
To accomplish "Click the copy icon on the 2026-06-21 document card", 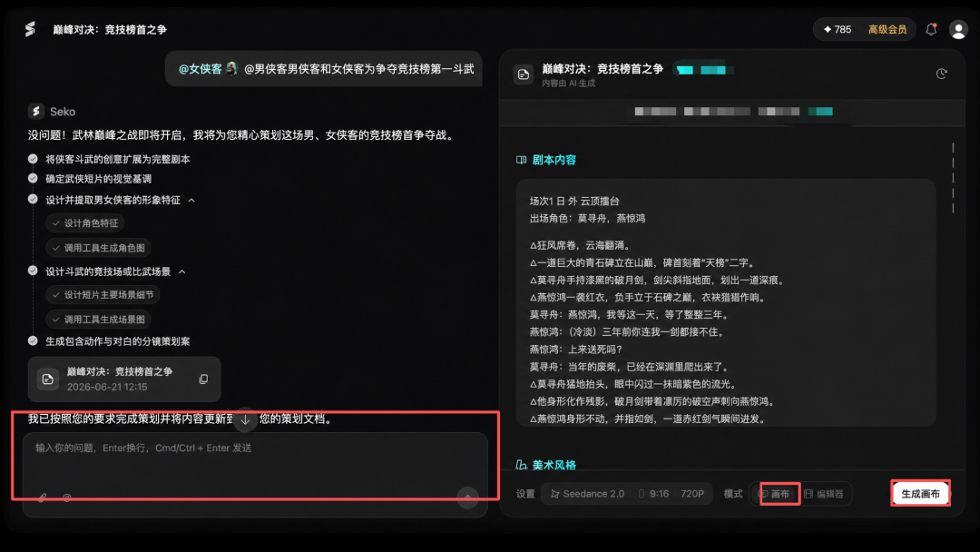I will 203,379.
